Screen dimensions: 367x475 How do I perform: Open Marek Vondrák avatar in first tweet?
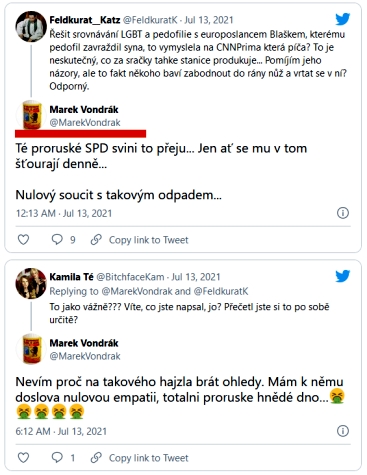(x=31, y=115)
